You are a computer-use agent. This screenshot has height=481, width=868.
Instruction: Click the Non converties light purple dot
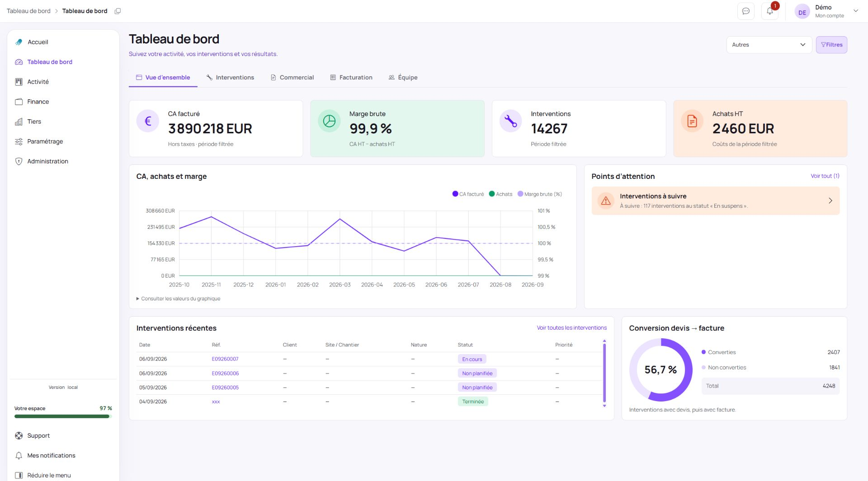[703, 368]
